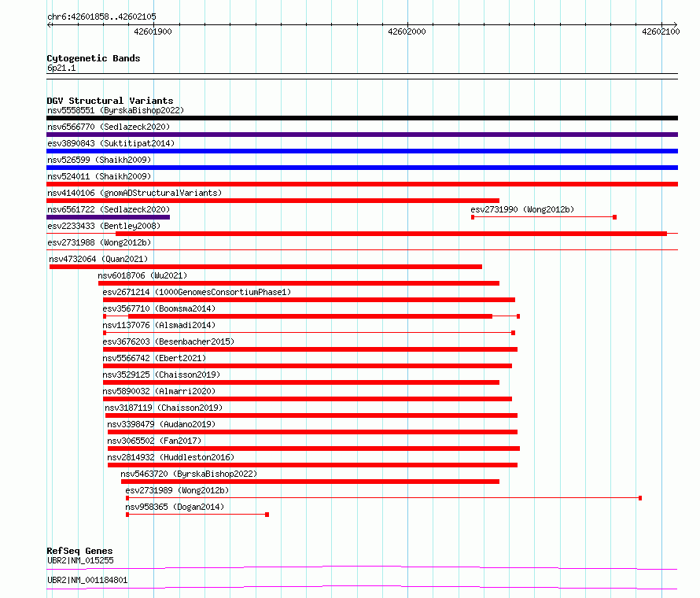Click the red nsv3065502 variant bar
Viewport: 700px width, 598px height.
point(314,448)
